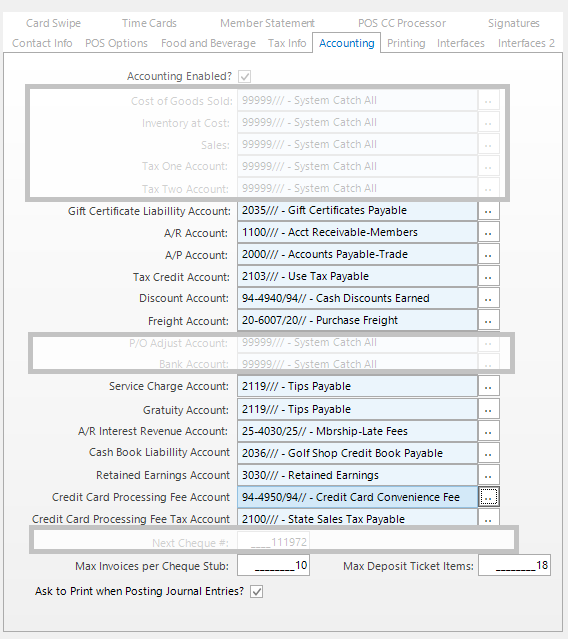Browse accounts for Service Charge Account
The width and height of the screenshot is (568, 639).
click(x=489, y=387)
